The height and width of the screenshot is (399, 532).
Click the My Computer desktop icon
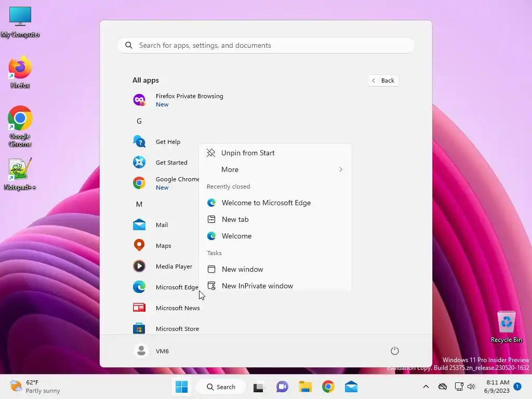(x=20, y=22)
